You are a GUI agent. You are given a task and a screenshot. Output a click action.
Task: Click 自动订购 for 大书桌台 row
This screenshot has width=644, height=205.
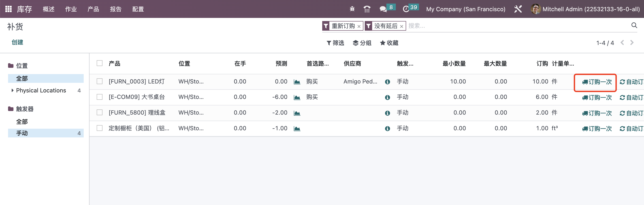(x=631, y=97)
